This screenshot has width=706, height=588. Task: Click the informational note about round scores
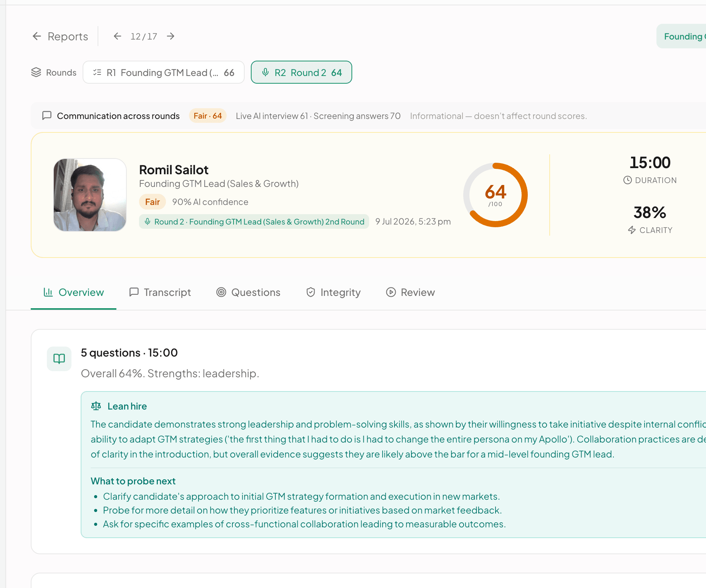[498, 116]
